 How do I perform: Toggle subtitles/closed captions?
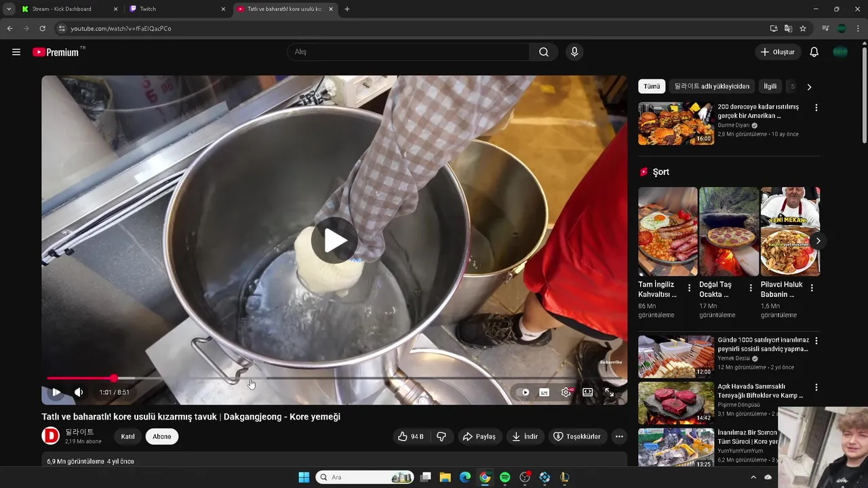tap(544, 392)
